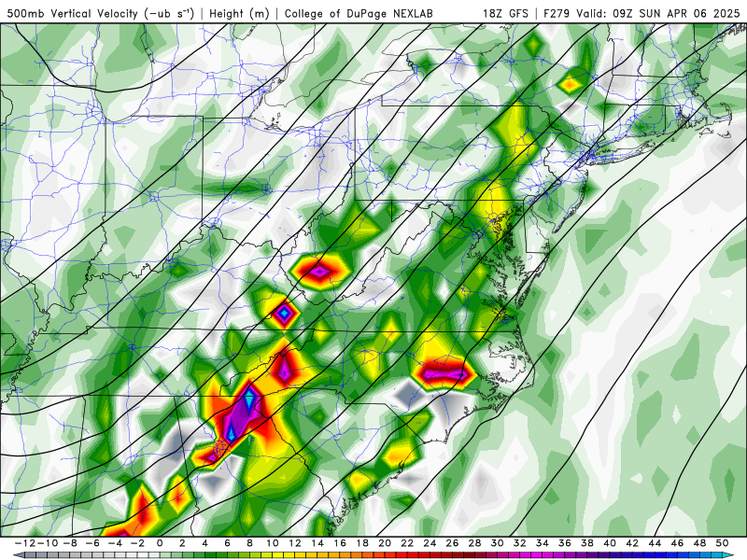Pick the '48' legend value
Viewport: 747px width, 560px height.
tap(699, 543)
